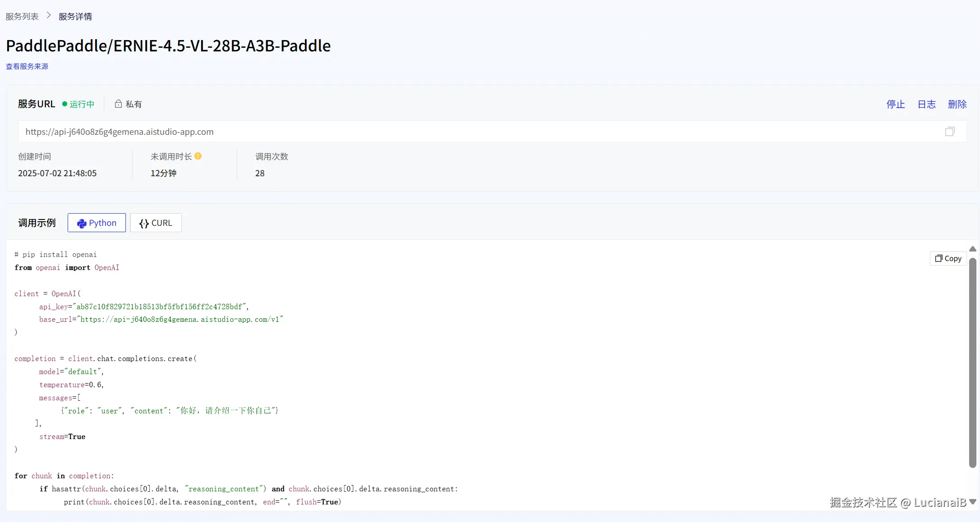Screen dimensions: 980x522
Task: Click the 未调用时长 warning info icon
Action: [198, 156]
